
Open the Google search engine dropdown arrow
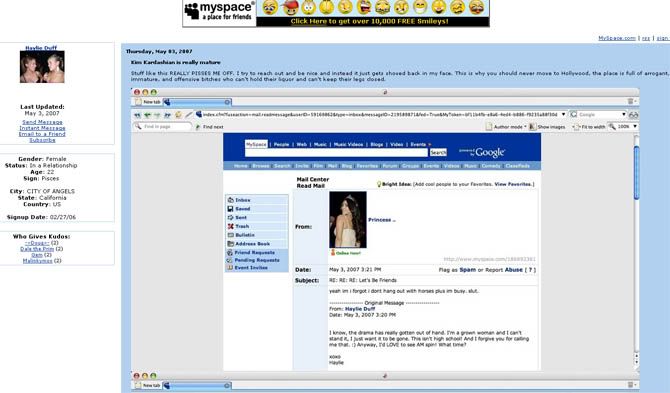pos(623,114)
